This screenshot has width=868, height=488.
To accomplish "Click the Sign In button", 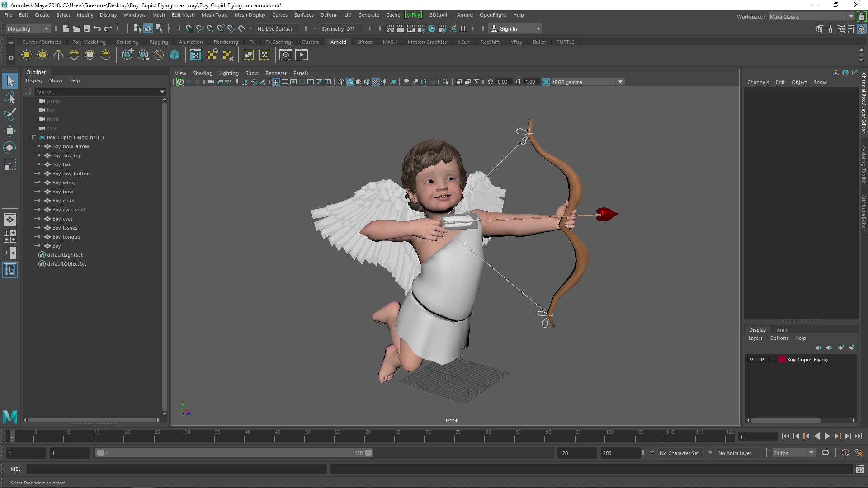I will click(x=515, y=29).
